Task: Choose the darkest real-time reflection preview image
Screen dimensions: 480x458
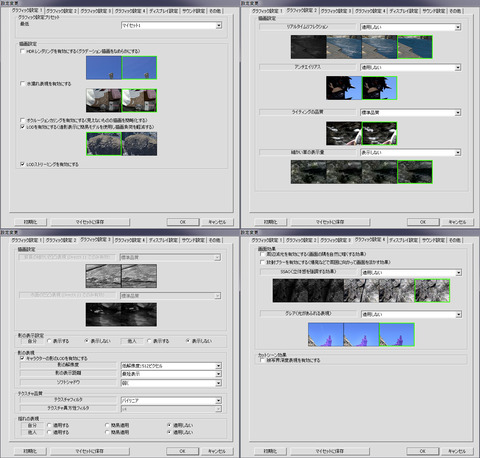Action: tap(308, 47)
